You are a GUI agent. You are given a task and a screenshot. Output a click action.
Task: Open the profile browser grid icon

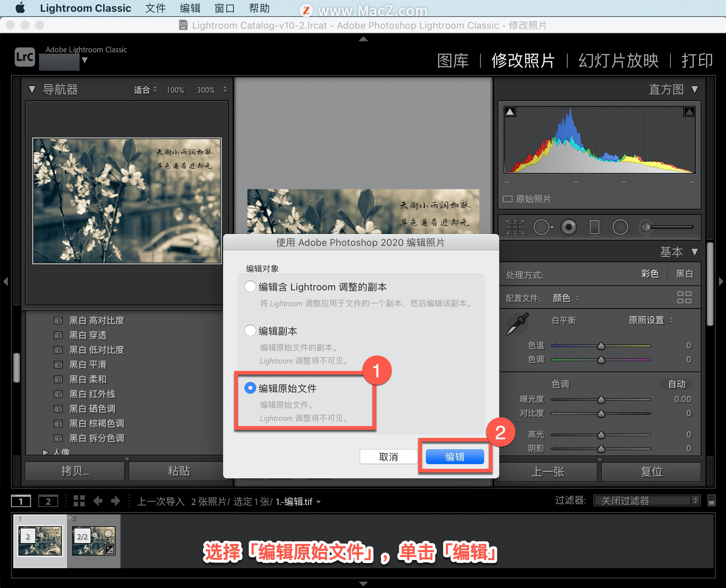[x=684, y=297]
